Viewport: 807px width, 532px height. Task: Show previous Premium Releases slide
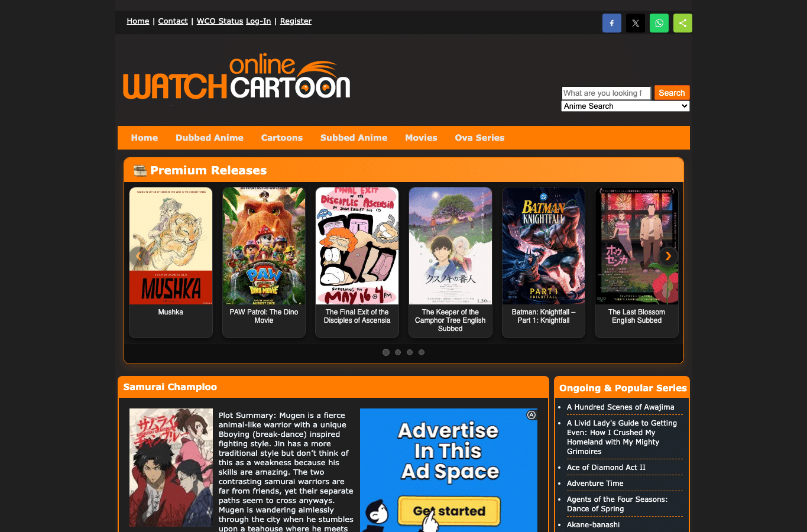coord(138,256)
